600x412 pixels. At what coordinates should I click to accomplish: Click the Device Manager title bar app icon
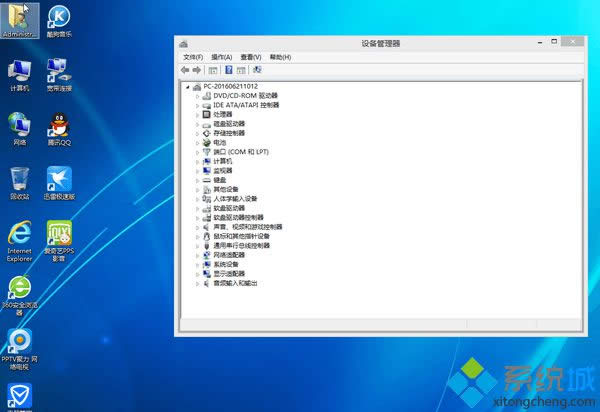coord(183,44)
